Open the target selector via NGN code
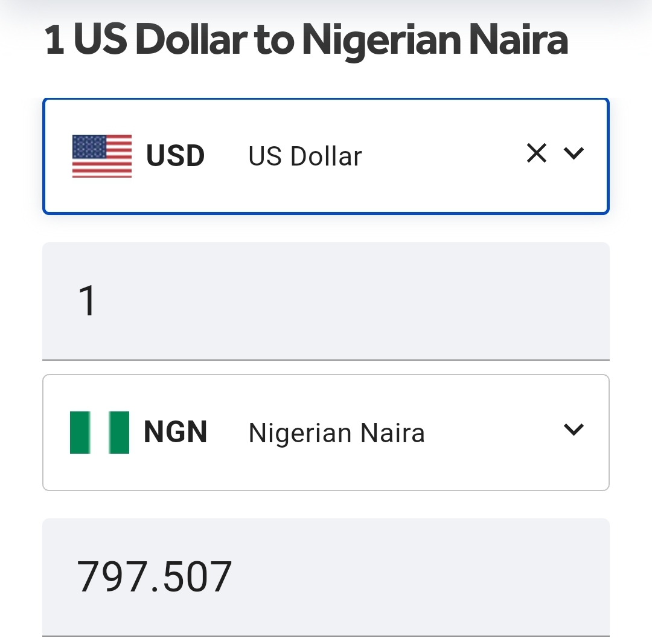Viewport: 652px width, 644px height. pos(175,432)
